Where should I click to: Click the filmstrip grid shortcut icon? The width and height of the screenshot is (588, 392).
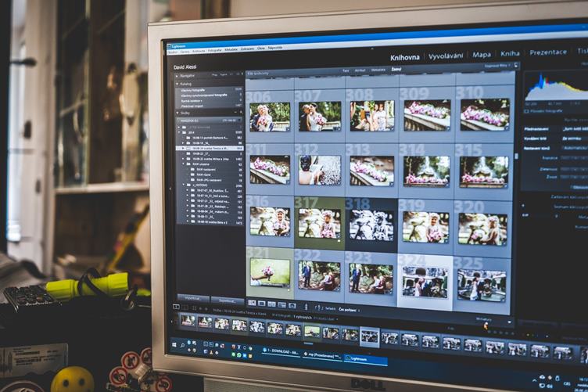point(194,308)
